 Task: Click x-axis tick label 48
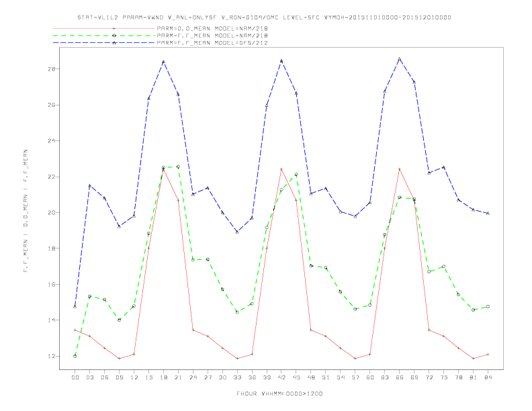pos(311,377)
